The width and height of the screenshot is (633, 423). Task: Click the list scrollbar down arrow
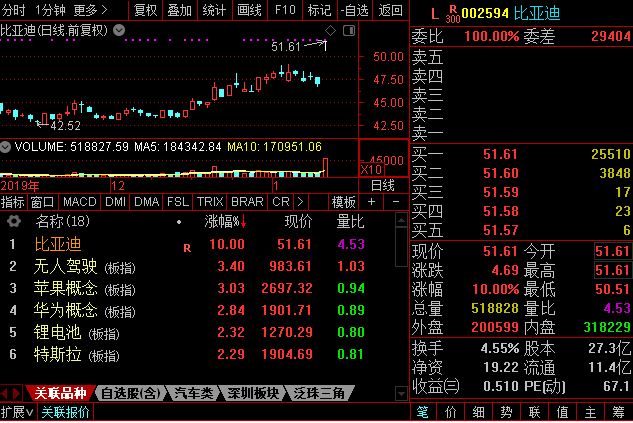[x=401, y=393]
